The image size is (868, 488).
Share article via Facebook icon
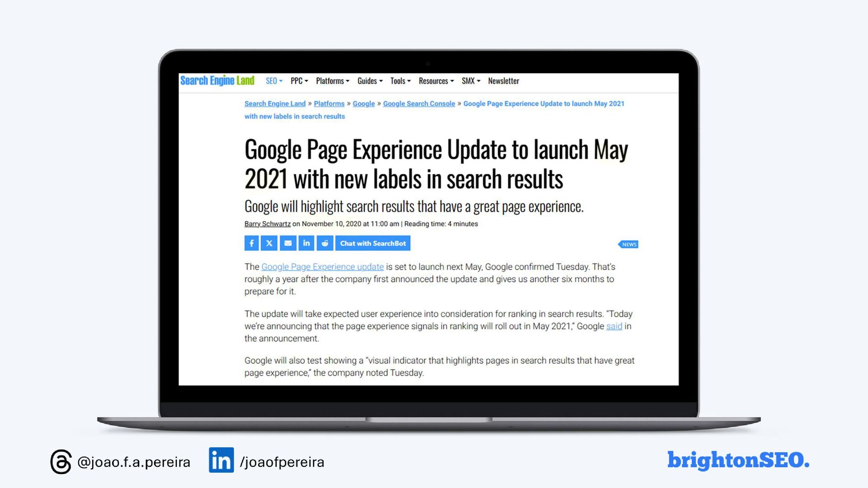tap(251, 243)
